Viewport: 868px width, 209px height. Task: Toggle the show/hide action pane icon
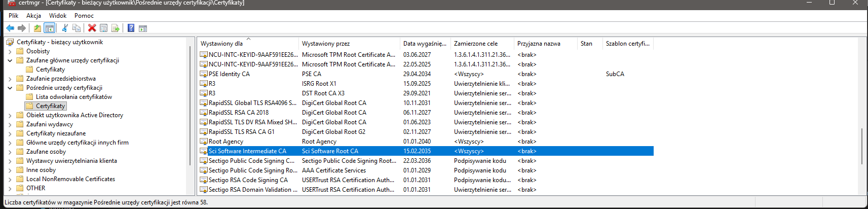coord(143,28)
